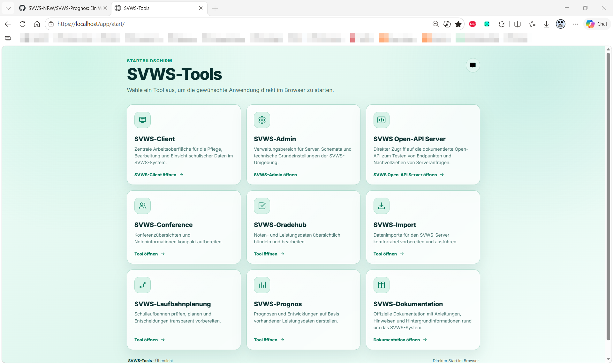
Task: Open Tool öffnen under SVWS-Conference
Action: [150, 254]
